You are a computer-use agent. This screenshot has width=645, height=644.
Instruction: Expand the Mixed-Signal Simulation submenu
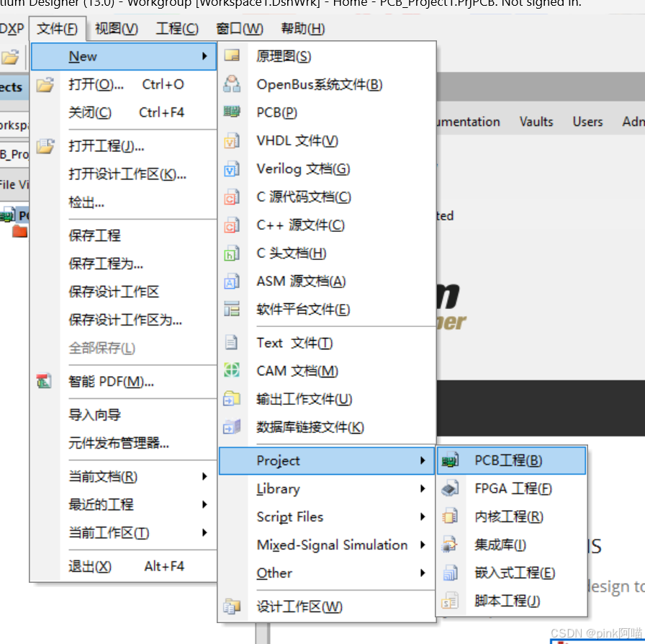tap(423, 545)
